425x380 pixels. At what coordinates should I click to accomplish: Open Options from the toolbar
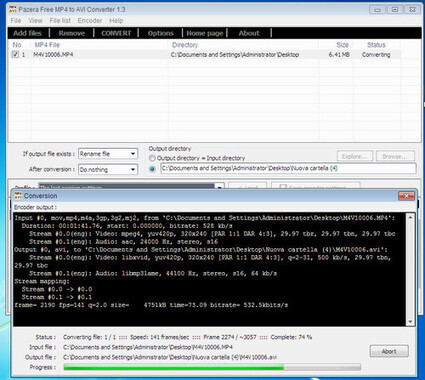coord(160,33)
